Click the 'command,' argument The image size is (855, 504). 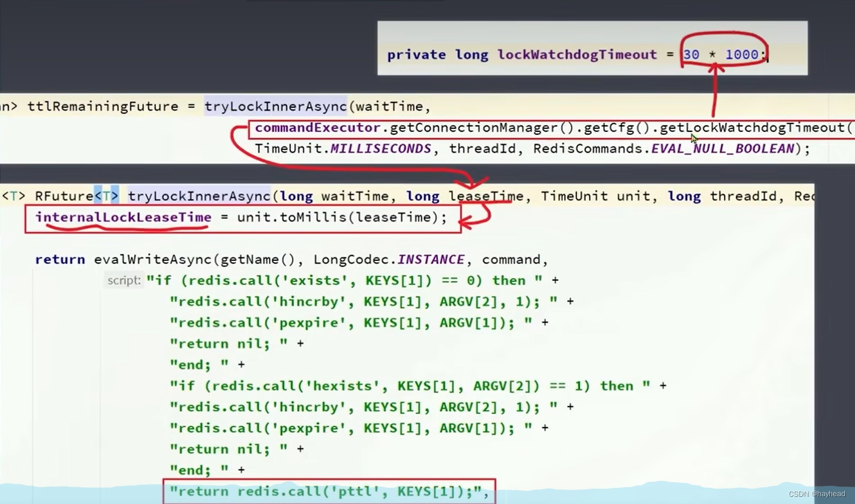coord(515,260)
